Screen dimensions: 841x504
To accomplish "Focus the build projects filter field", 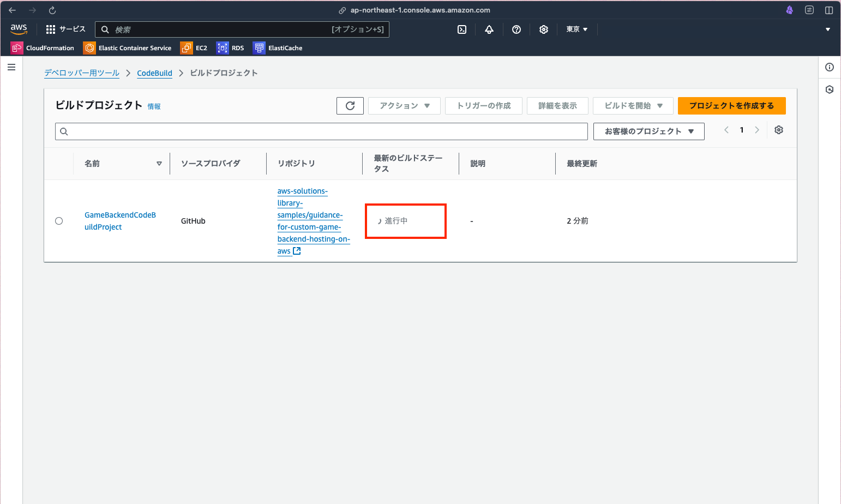I will [x=321, y=131].
